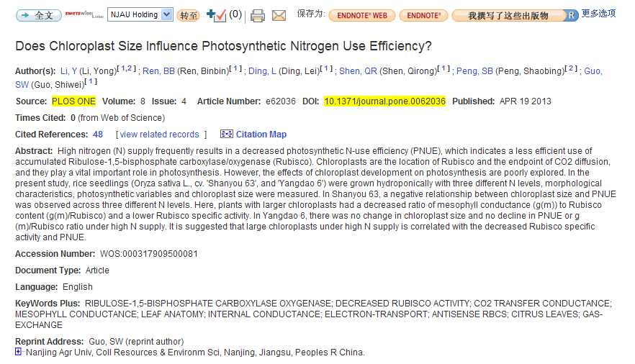This screenshot has width=635, height=364.
Task: Click the EndNote save button
Action: [424, 15]
